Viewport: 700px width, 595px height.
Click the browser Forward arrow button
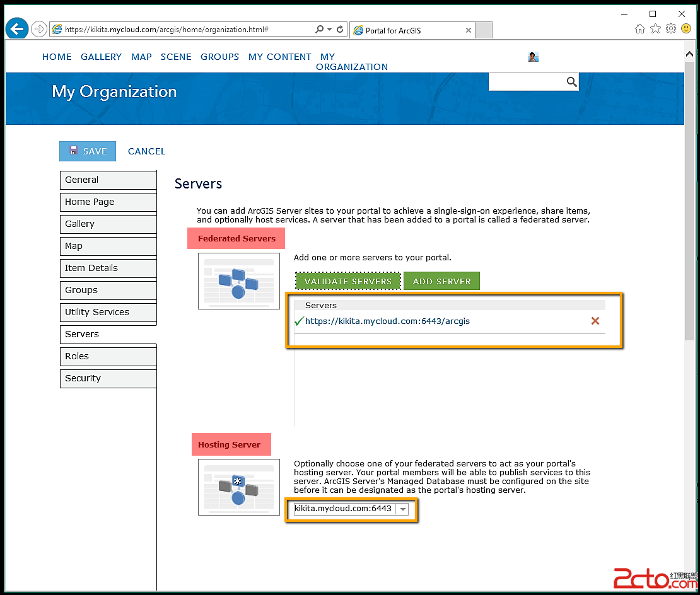click(x=39, y=30)
